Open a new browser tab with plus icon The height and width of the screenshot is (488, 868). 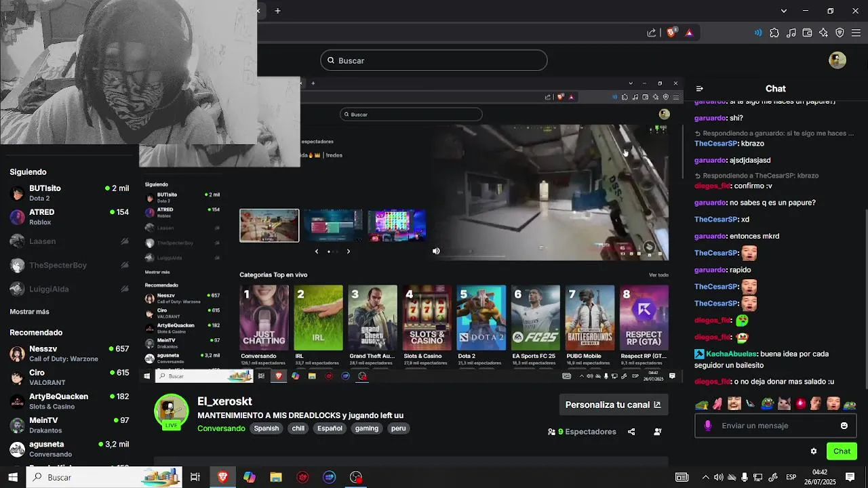coord(277,11)
